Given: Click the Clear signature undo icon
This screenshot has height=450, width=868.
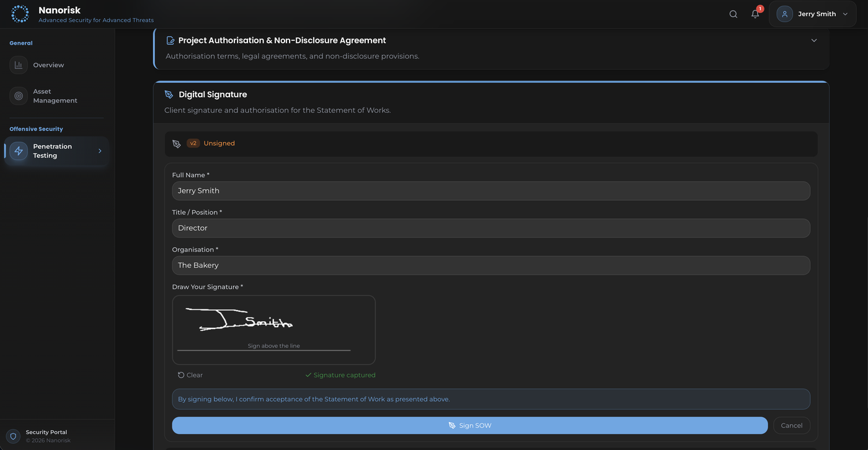Looking at the screenshot, I should tap(180, 375).
